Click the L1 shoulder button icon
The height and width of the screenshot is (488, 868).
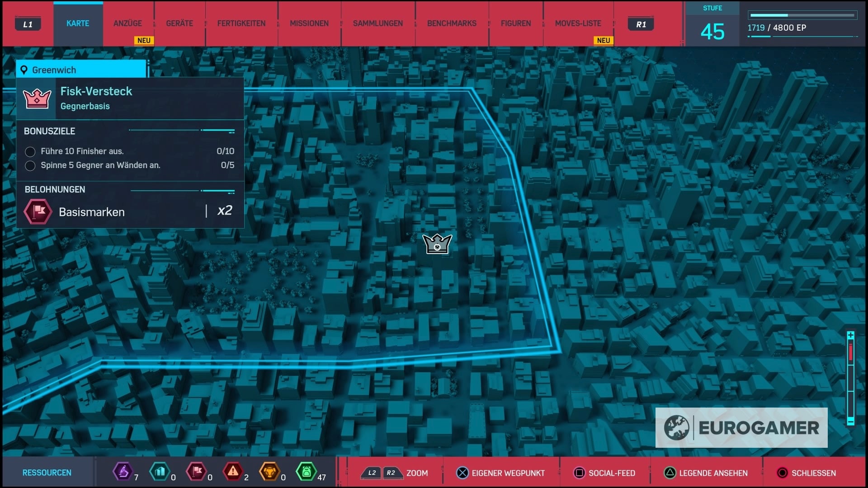(28, 24)
